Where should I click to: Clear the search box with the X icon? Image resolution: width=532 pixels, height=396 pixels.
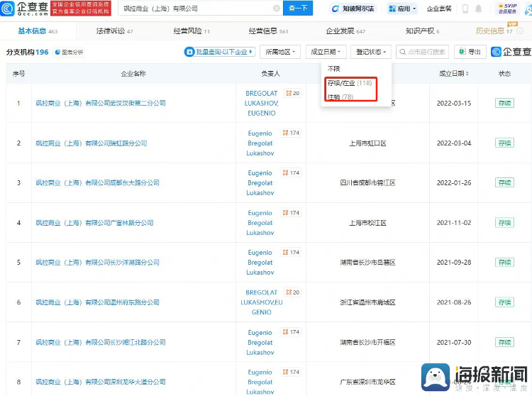pos(277,9)
